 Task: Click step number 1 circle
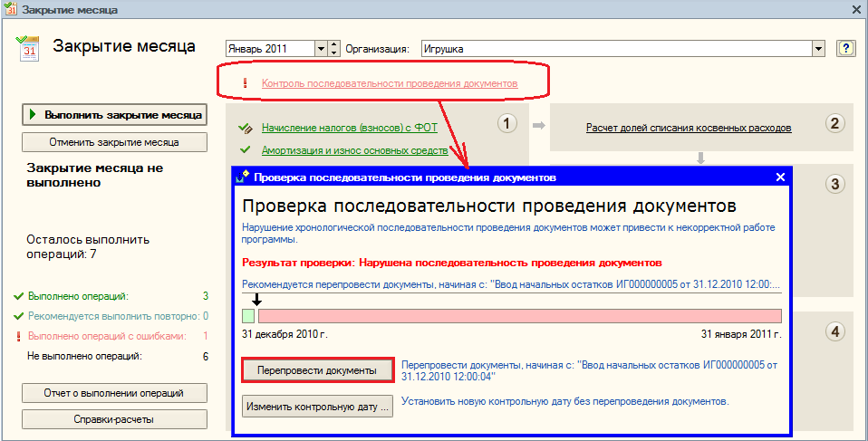pos(506,123)
